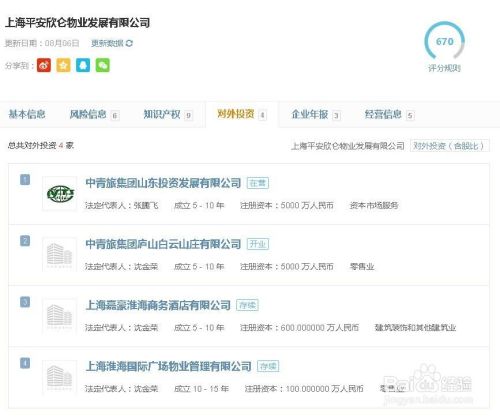Click the number 3 row badge
The image size is (500, 417).
click(25, 302)
